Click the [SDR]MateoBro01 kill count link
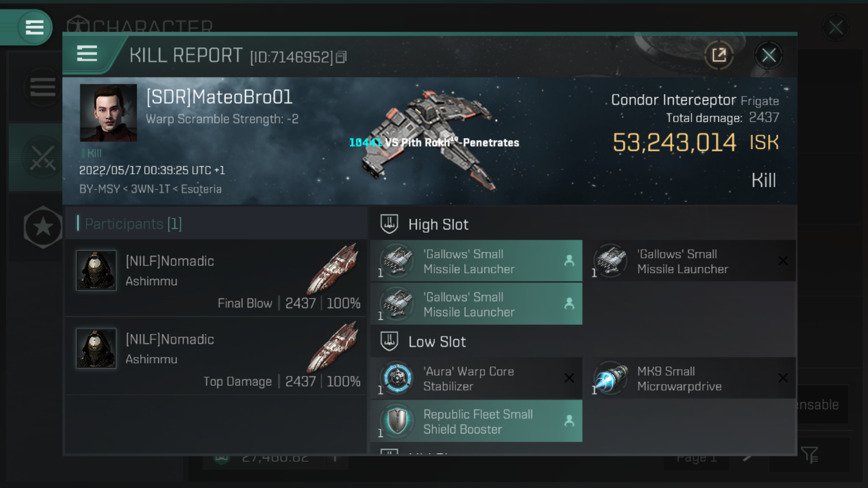 pyautogui.click(x=92, y=153)
